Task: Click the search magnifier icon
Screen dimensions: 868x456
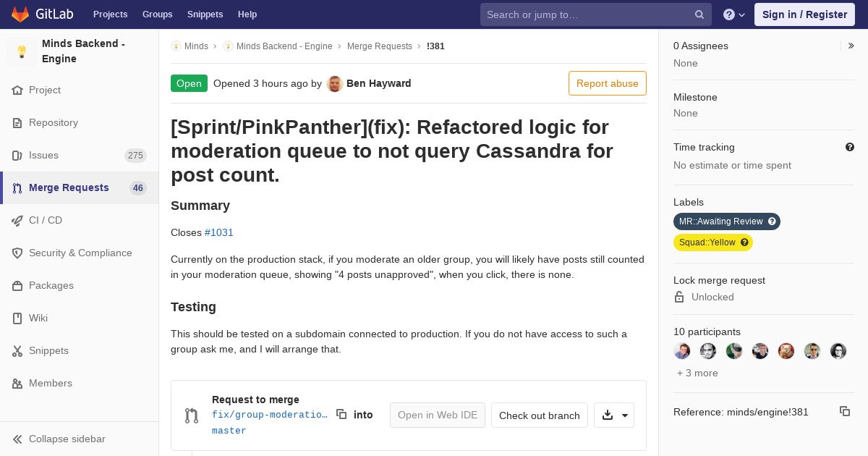Action: point(699,14)
